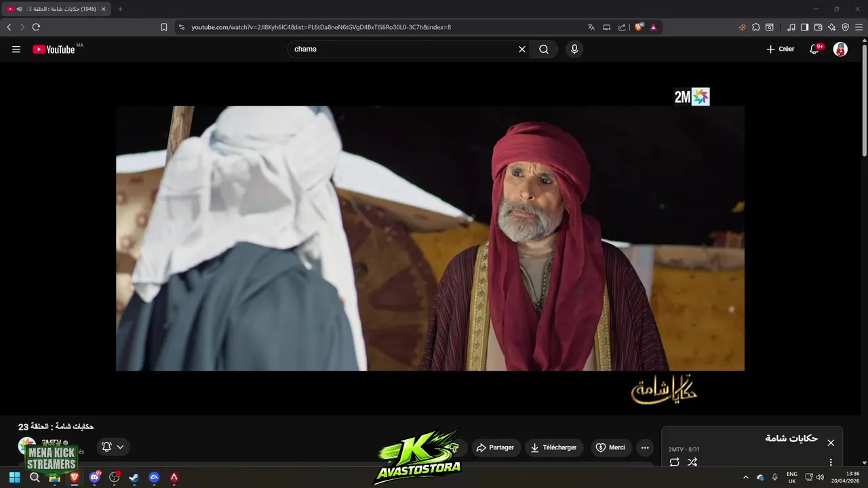Toggle playlist loop
Image resolution: width=868 pixels, height=488 pixels.
point(674,462)
